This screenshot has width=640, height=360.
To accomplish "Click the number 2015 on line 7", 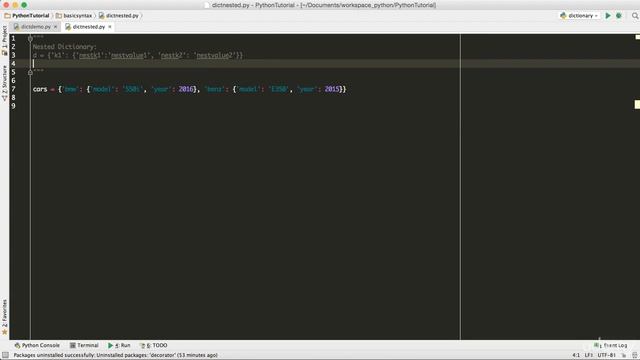I will 332,89.
